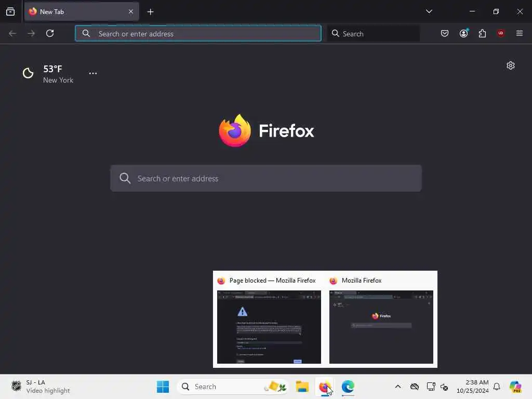
Task: Focus the URL address bar
Action: tap(198, 34)
